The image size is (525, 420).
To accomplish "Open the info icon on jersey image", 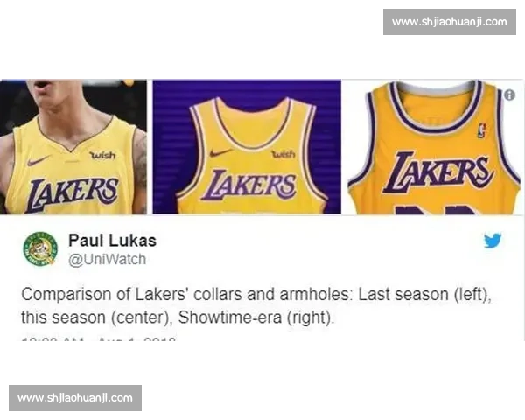I will [x=509, y=95].
